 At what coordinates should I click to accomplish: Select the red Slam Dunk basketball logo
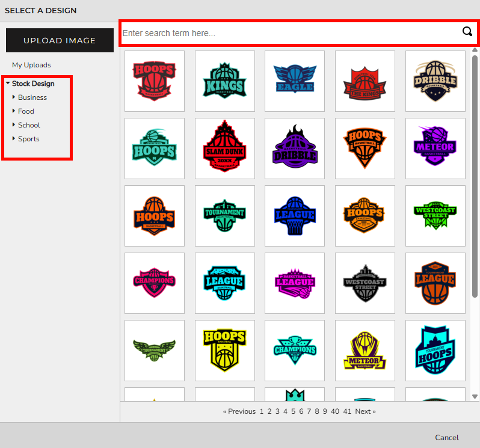click(x=224, y=148)
